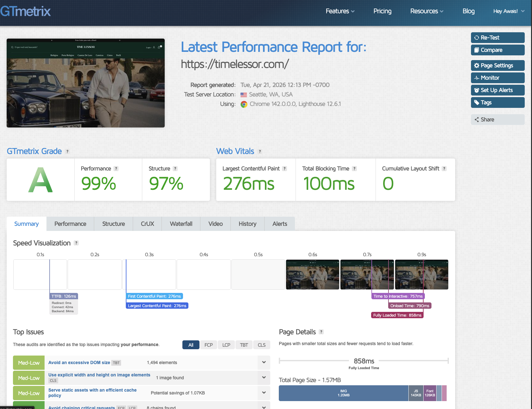Viewport: 532px width, 409px height.
Task: Filter top issues by TBT
Action: pos(244,345)
